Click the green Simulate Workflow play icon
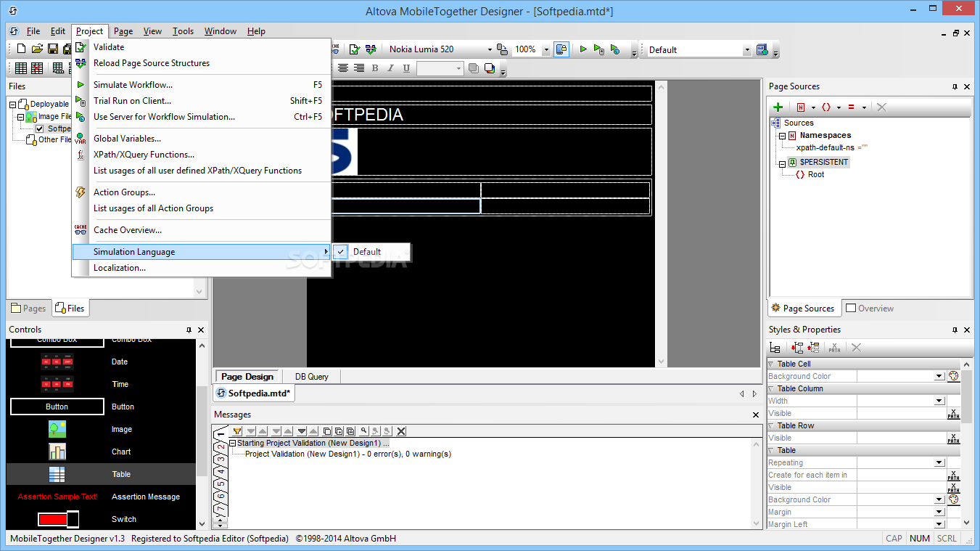Viewport: 980px width, 551px height. [583, 49]
